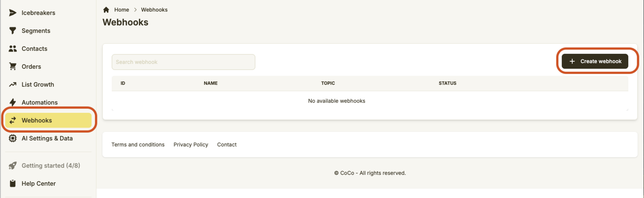Click the Automations lightning bolt icon

tap(13, 102)
